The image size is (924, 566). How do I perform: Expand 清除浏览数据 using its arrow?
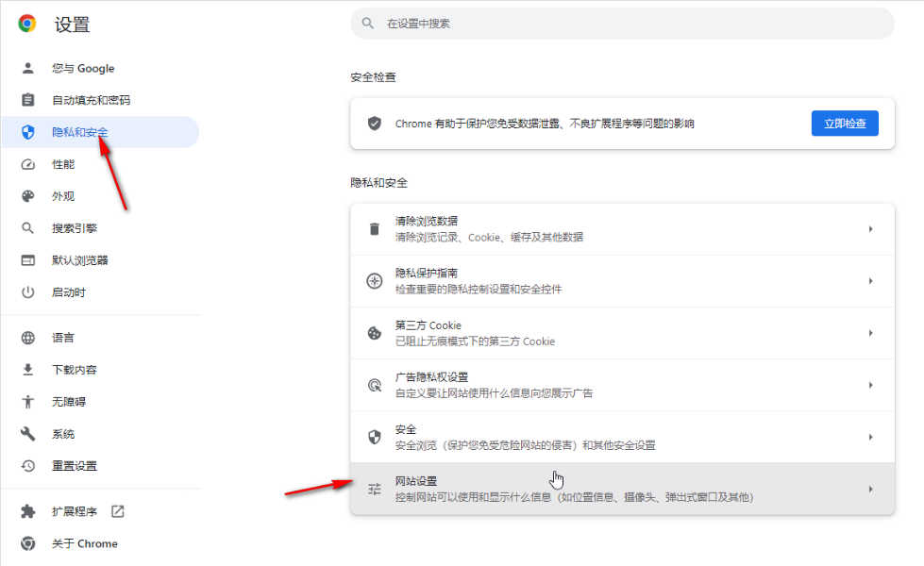(x=870, y=228)
